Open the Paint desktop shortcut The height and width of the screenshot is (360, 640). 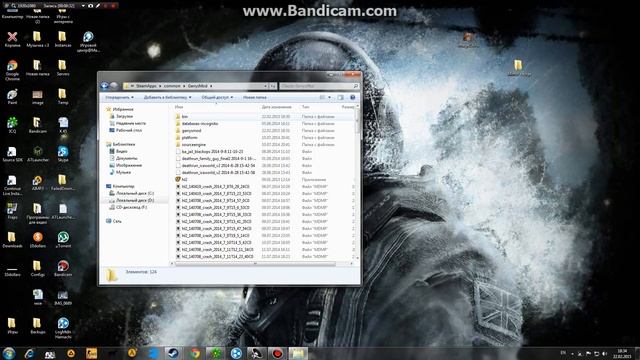[12, 97]
